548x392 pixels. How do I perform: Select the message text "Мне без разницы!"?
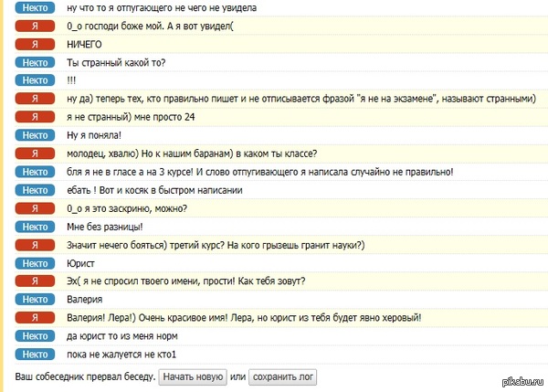click(106, 227)
